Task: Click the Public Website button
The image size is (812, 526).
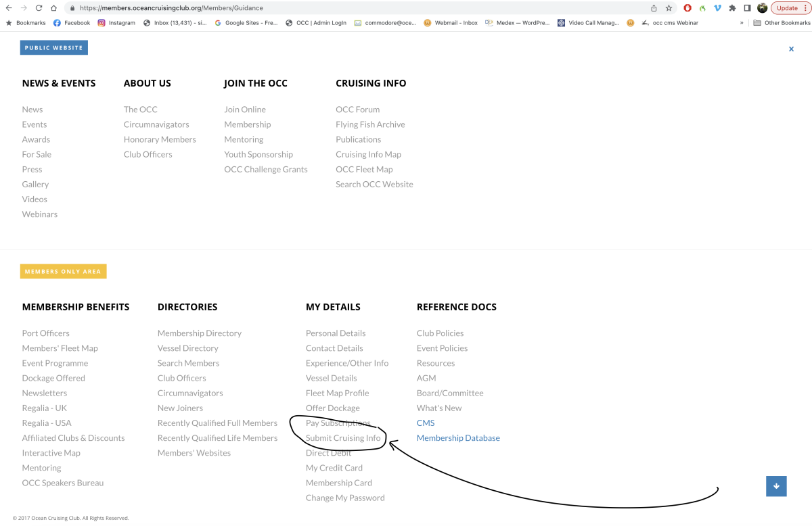Action: tap(54, 48)
